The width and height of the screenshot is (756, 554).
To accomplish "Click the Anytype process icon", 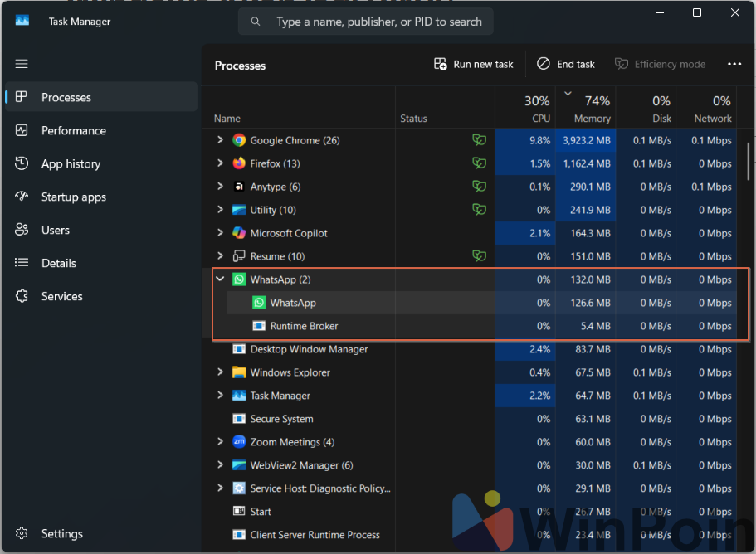I will 239,187.
